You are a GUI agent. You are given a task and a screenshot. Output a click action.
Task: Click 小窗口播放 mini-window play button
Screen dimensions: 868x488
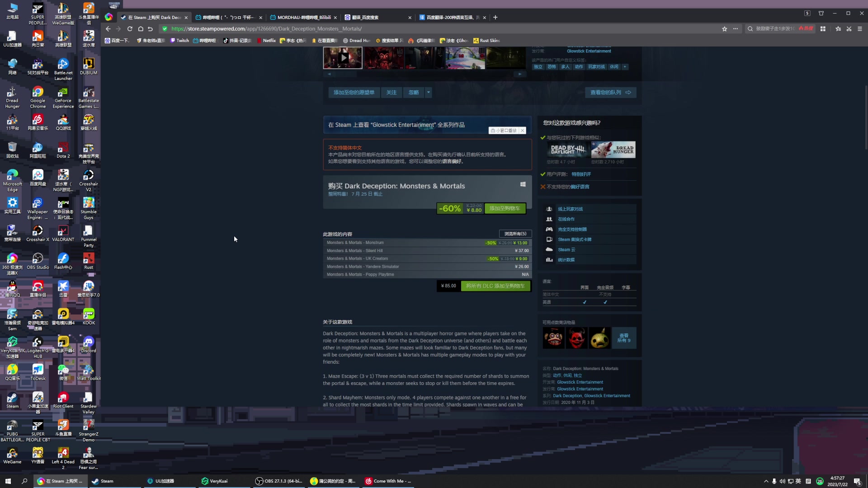(504, 131)
